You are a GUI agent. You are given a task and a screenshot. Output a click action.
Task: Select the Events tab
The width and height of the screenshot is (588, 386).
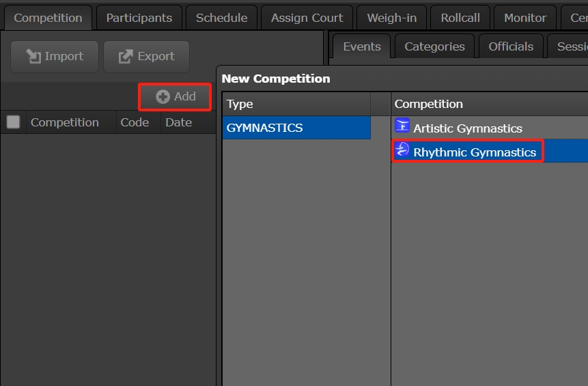pos(361,46)
